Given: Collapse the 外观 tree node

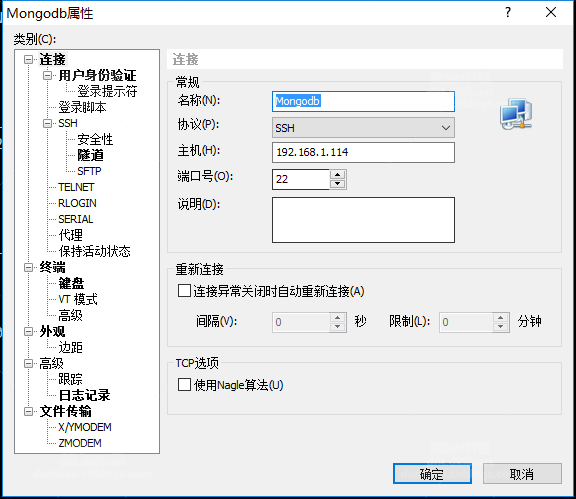Looking at the screenshot, I should point(28,331).
